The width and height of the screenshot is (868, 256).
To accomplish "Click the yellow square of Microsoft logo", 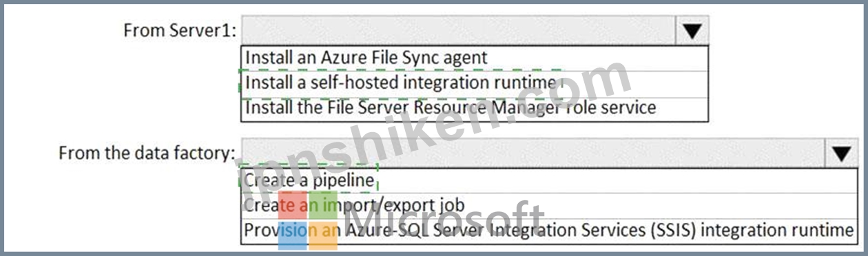I will pyautogui.click(x=323, y=236).
